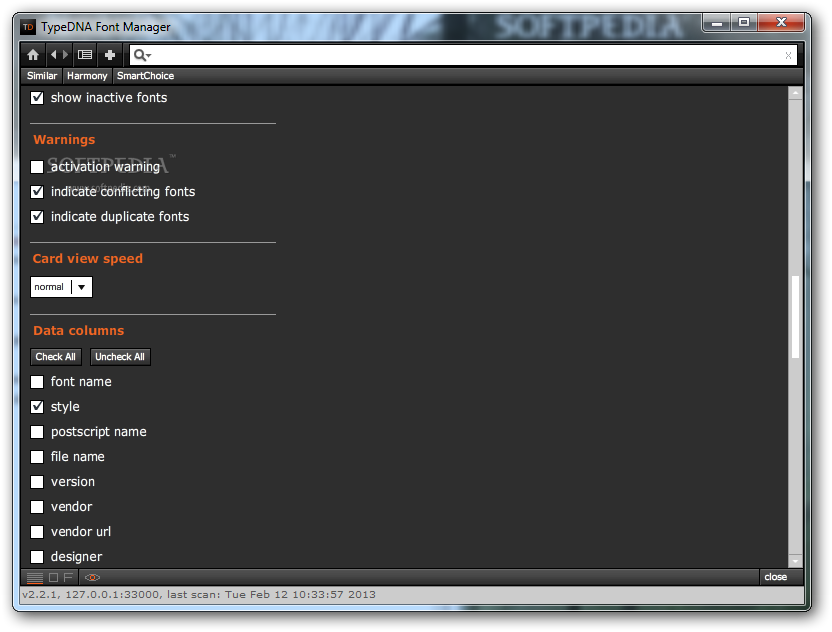Enable the vendor column checkbox
This screenshot has width=832, height=632.
point(37,507)
